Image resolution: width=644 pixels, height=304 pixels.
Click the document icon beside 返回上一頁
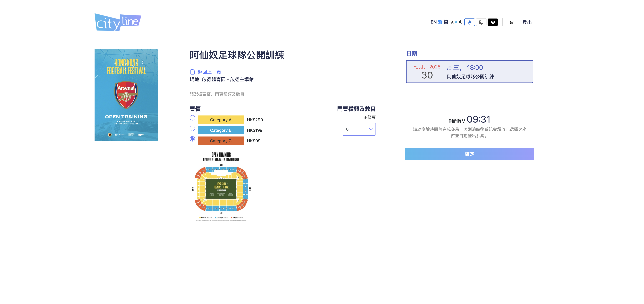click(192, 72)
